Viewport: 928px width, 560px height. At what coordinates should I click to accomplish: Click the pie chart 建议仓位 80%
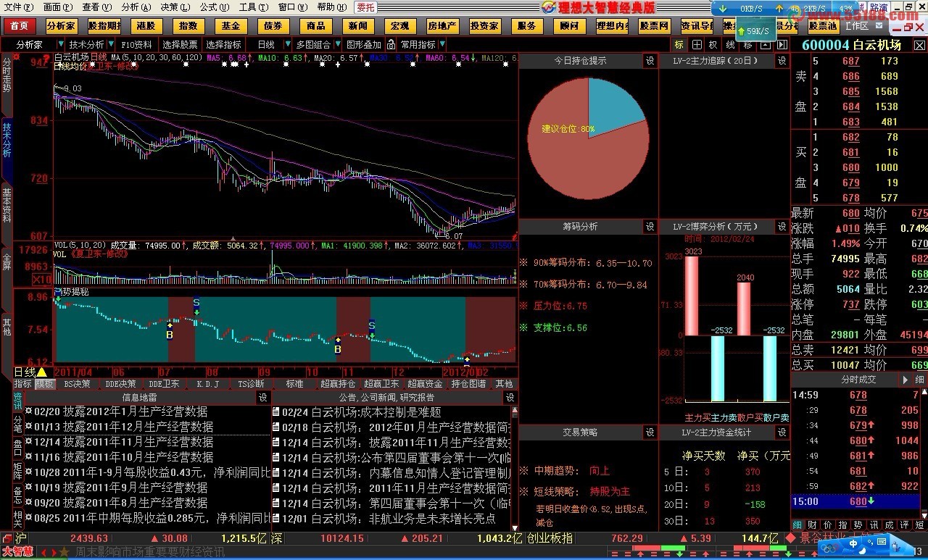pos(589,139)
